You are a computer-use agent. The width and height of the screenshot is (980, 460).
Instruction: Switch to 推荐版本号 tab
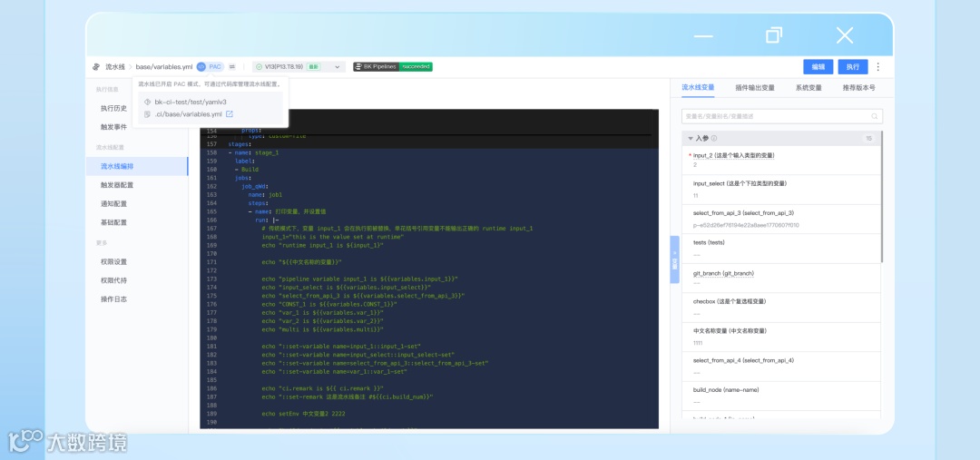coord(858,88)
